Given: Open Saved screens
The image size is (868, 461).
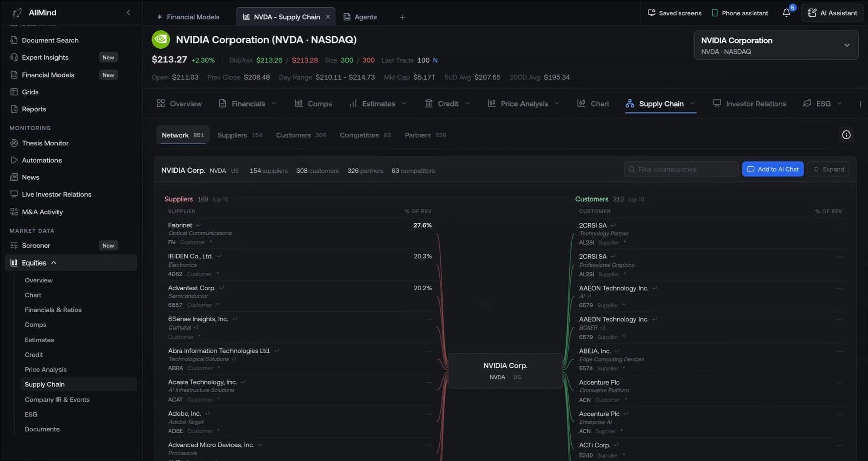Looking at the screenshot, I should click(674, 13).
